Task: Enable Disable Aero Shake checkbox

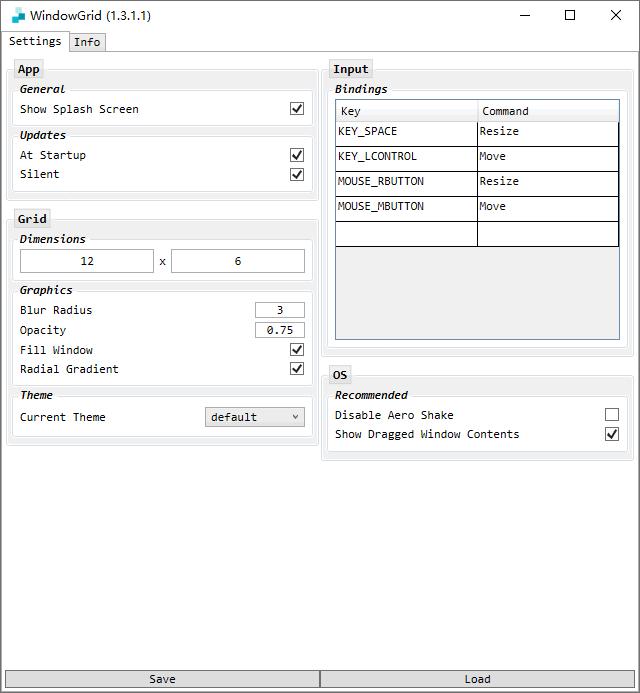Action: pos(612,415)
